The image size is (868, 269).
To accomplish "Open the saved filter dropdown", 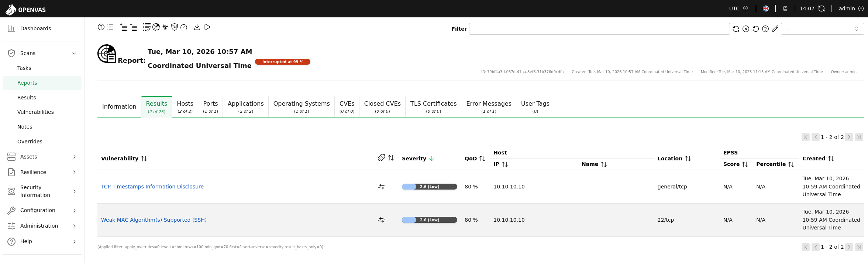I will [x=822, y=29].
